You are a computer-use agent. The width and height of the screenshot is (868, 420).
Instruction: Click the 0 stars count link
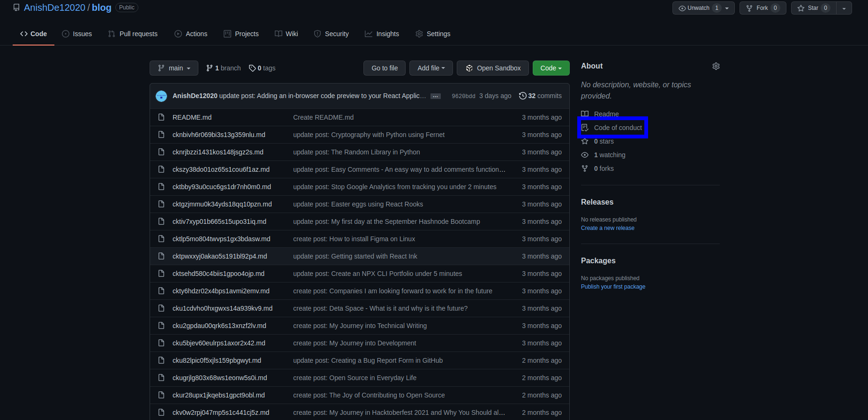click(604, 141)
